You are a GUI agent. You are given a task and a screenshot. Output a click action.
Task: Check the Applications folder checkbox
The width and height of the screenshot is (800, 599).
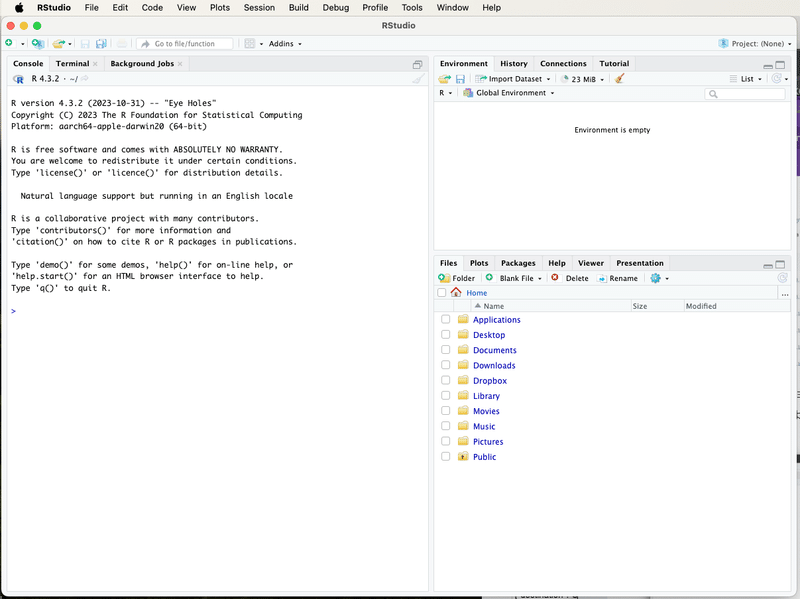[445, 319]
